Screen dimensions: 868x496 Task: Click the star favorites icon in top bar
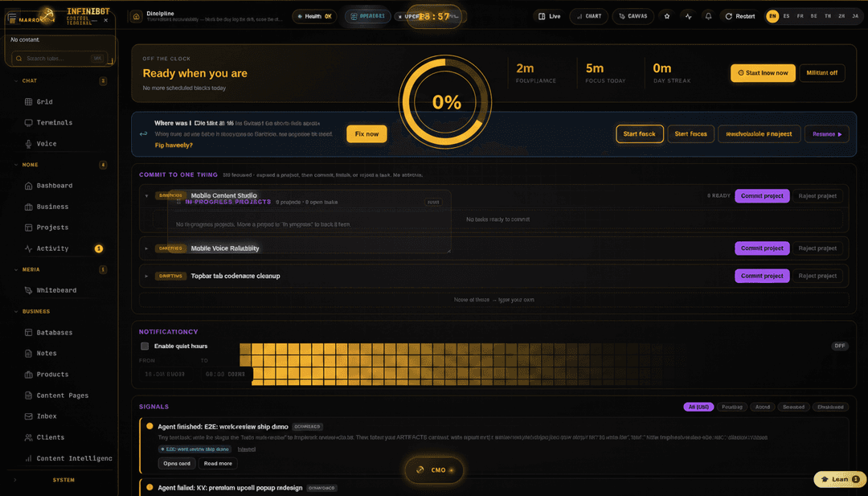pyautogui.click(x=667, y=16)
